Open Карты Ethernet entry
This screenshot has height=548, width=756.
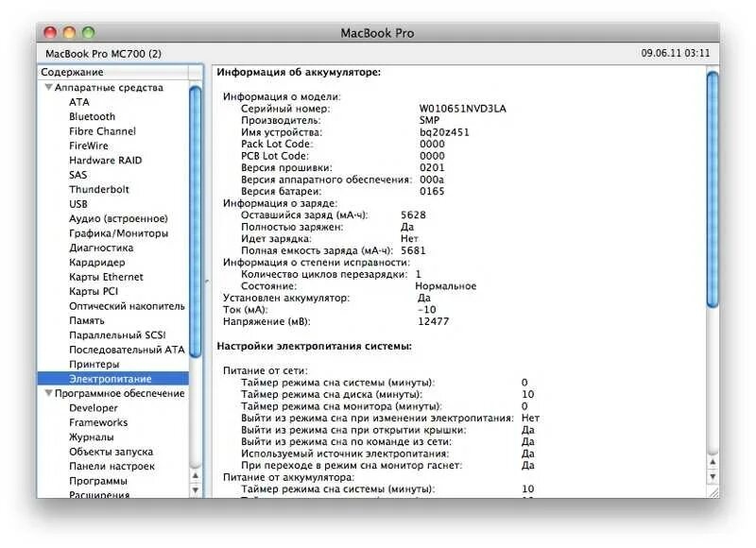(x=106, y=277)
